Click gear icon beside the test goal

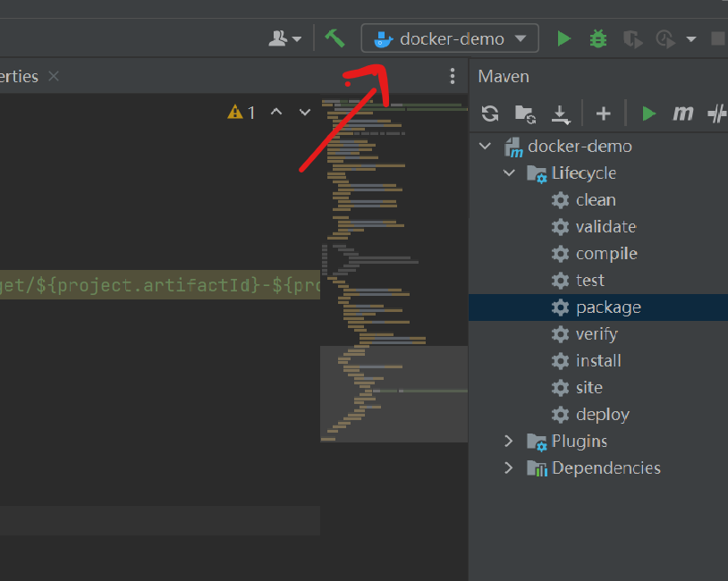pos(560,281)
